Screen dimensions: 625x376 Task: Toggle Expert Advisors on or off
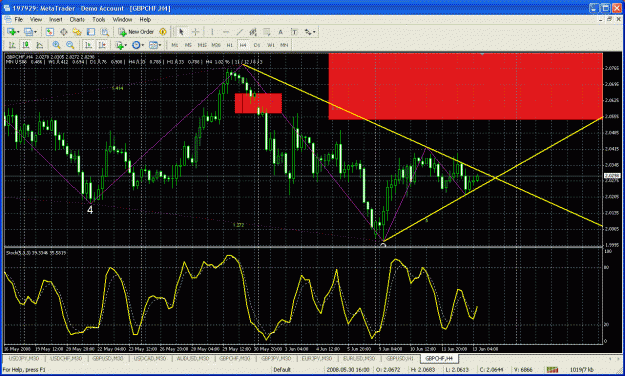click(163, 32)
